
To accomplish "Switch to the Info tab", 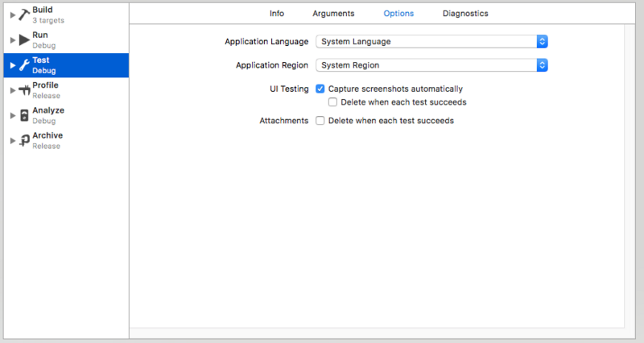I will 277,14.
